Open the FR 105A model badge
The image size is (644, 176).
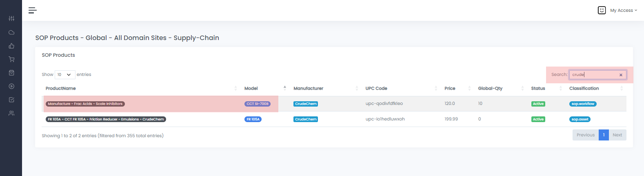pyautogui.click(x=253, y=119)
